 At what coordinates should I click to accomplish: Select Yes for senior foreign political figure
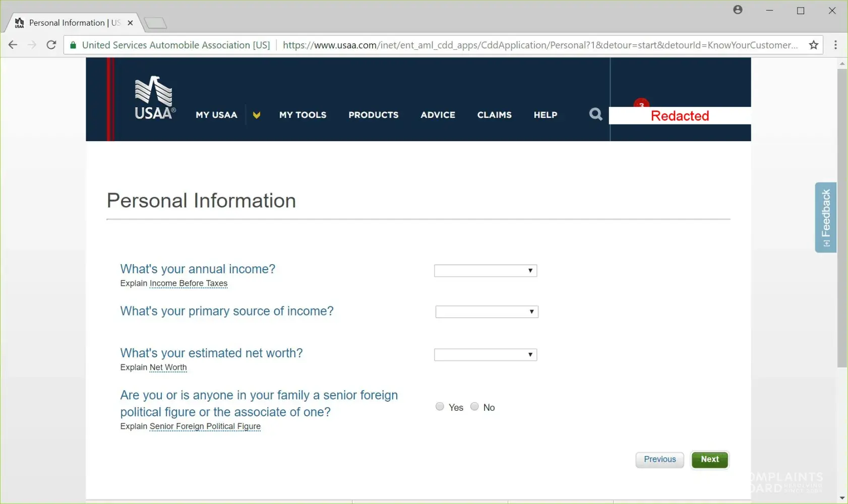click(440, 406)
